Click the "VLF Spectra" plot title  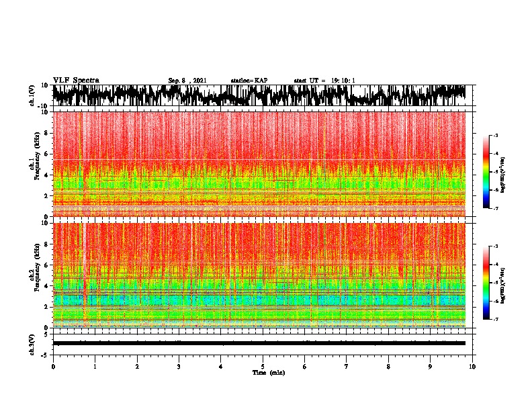pos(76,80)
